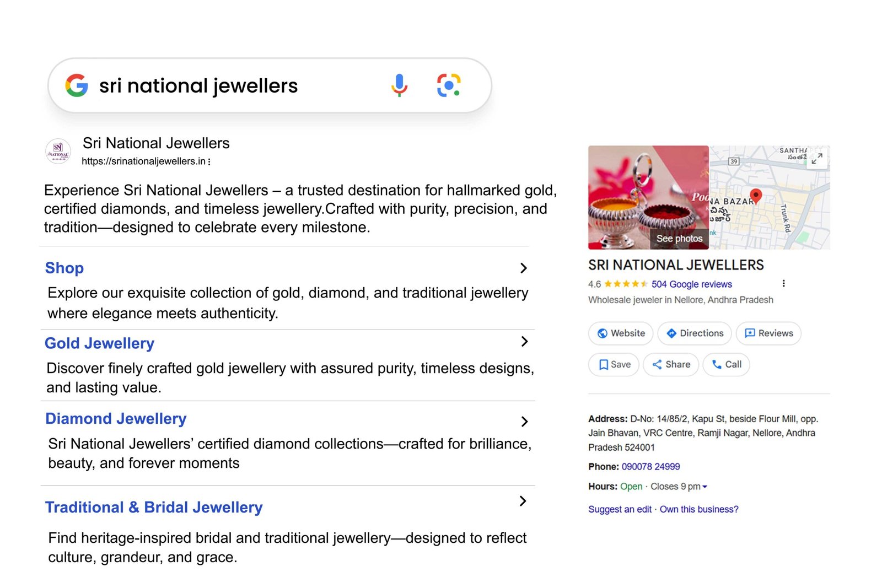Click the microphone voice search icon

(x=399, y=85)
